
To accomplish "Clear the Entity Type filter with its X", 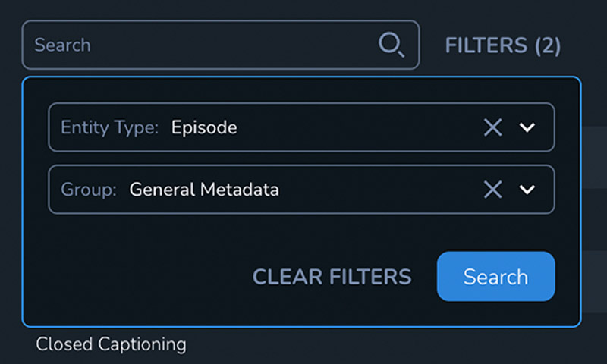I will [493, 127].
